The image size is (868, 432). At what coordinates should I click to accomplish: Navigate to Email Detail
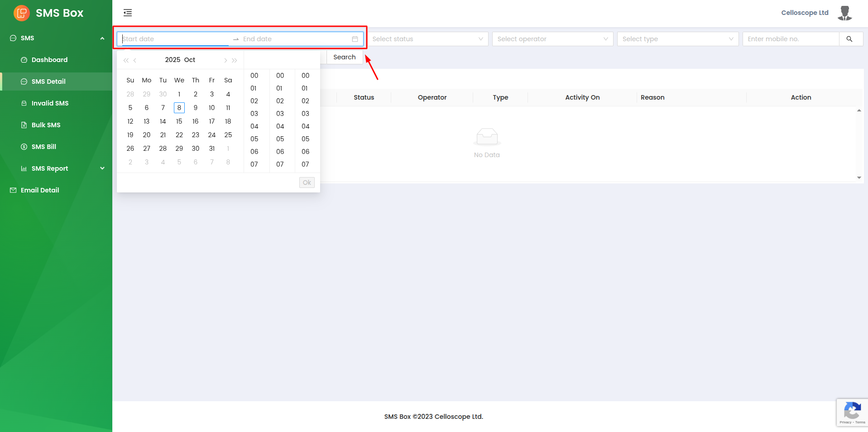pyautogui.click(x=40, y=190)
